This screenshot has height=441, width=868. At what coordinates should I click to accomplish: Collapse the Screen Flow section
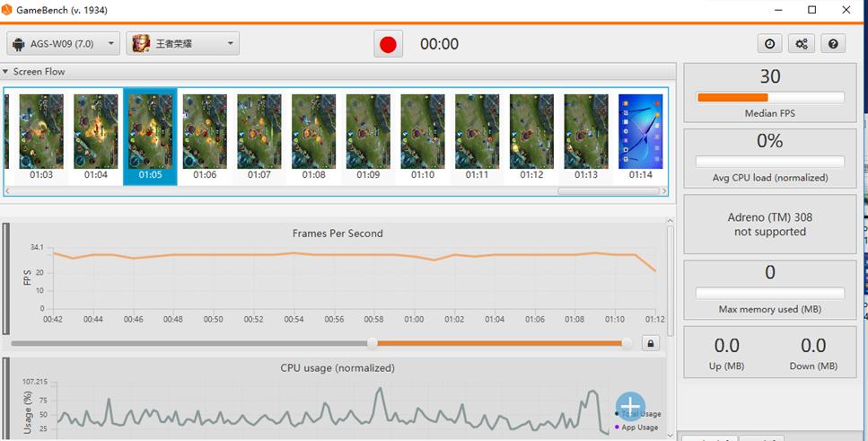pos(6,72)
